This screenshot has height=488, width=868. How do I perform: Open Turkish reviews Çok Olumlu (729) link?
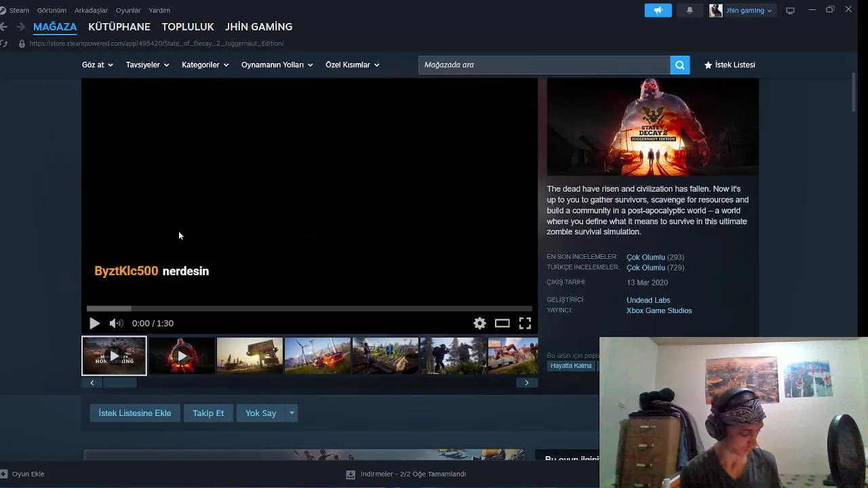(x=655, y=268)
